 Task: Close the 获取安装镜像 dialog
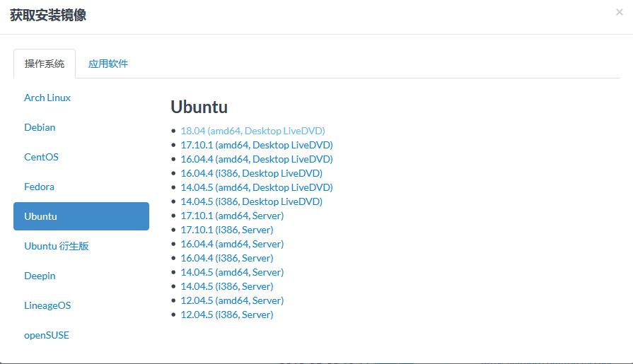[x=620, y=13]
